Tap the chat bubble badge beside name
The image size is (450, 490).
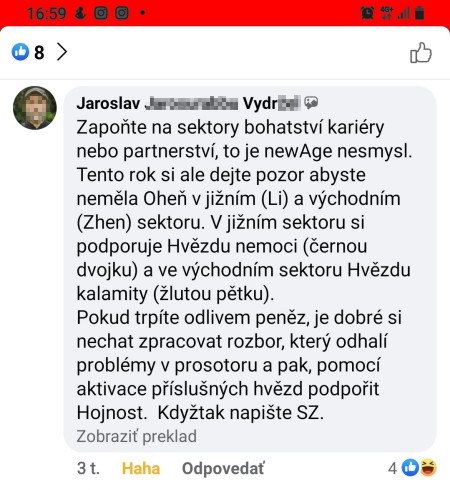(x=311, y=103)
